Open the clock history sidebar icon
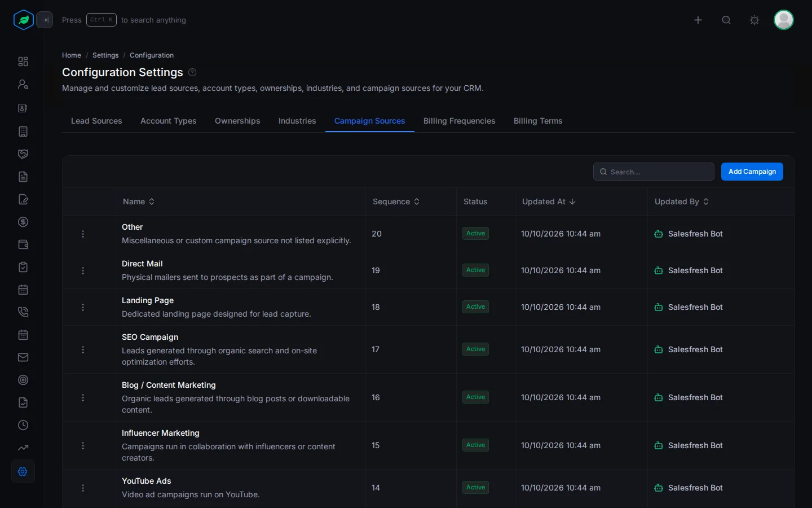The height and width of the screenshot is (508, 812). pyautogui.click(x=23, y=425)
